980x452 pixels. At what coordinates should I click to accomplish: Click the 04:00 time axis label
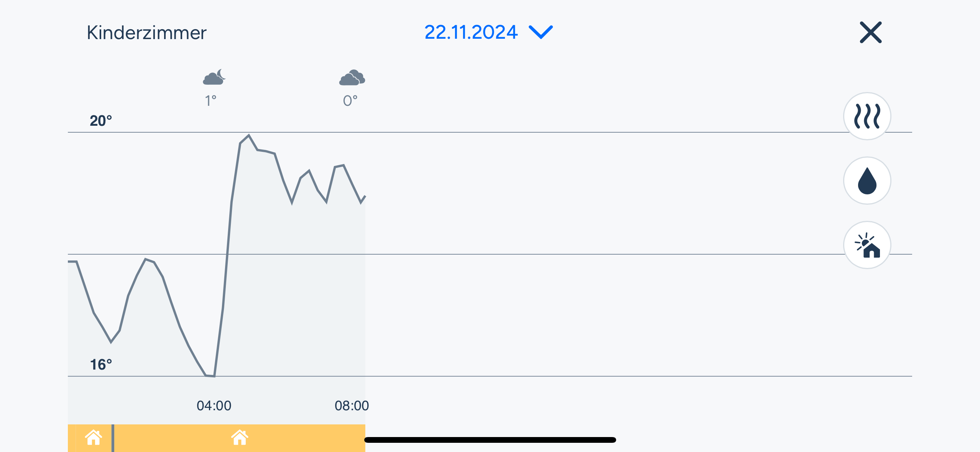214,406
